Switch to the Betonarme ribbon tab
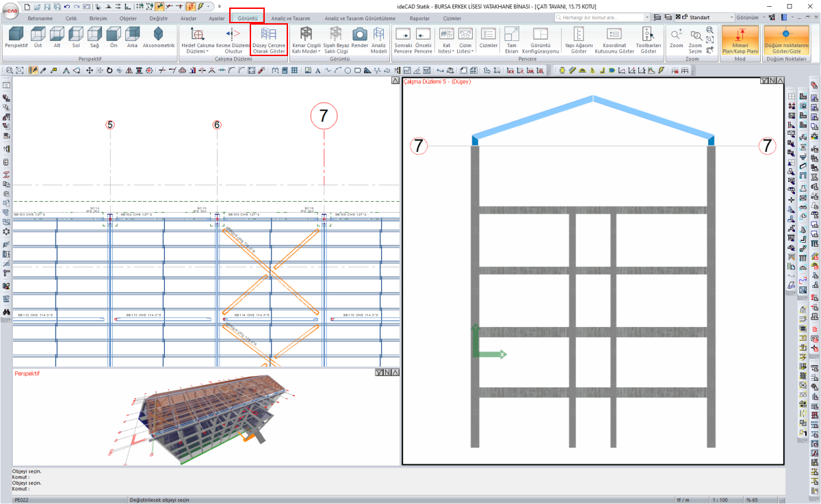 pos(40,18)
